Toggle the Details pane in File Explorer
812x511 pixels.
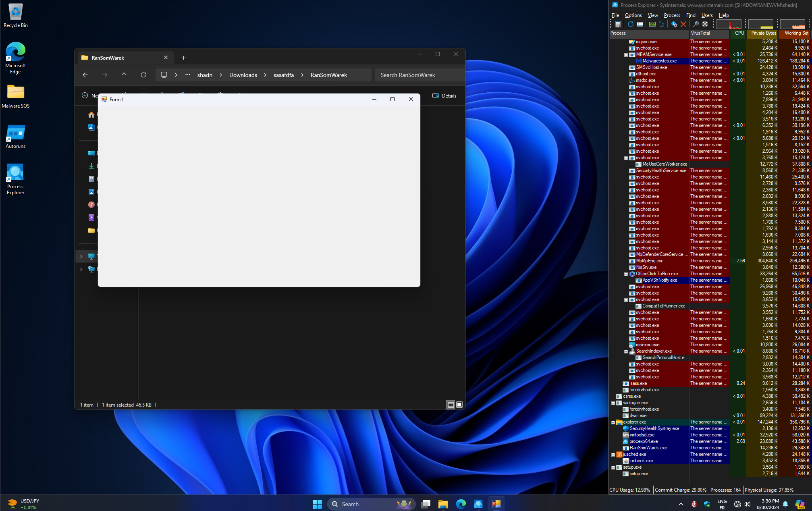point(444,96)
